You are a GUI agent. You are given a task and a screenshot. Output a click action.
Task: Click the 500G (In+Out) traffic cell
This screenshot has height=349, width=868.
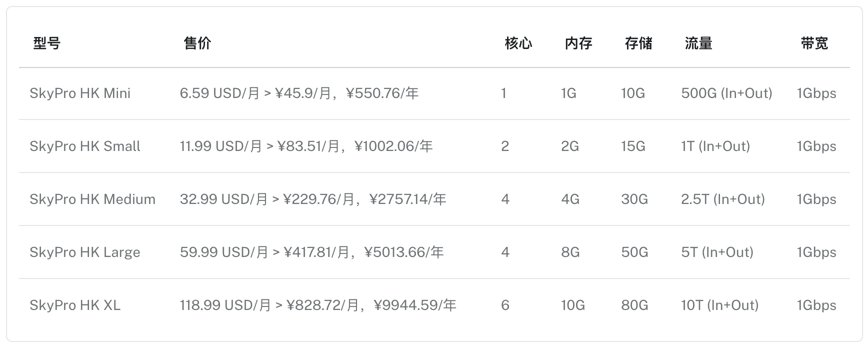[726, 93]
